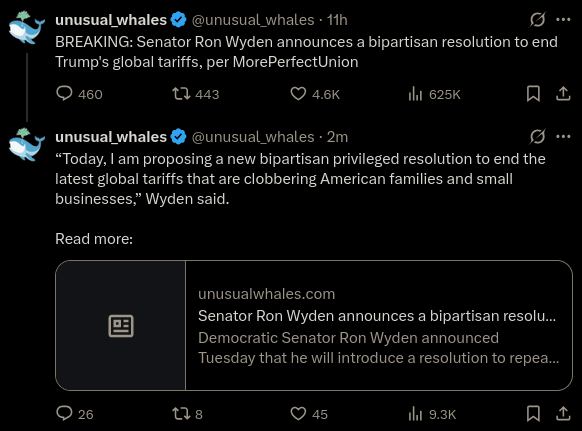This screenshot has height=431, width=582.
Task: Open the more options menu on first tweet
Action: click(x=563, y=20)
